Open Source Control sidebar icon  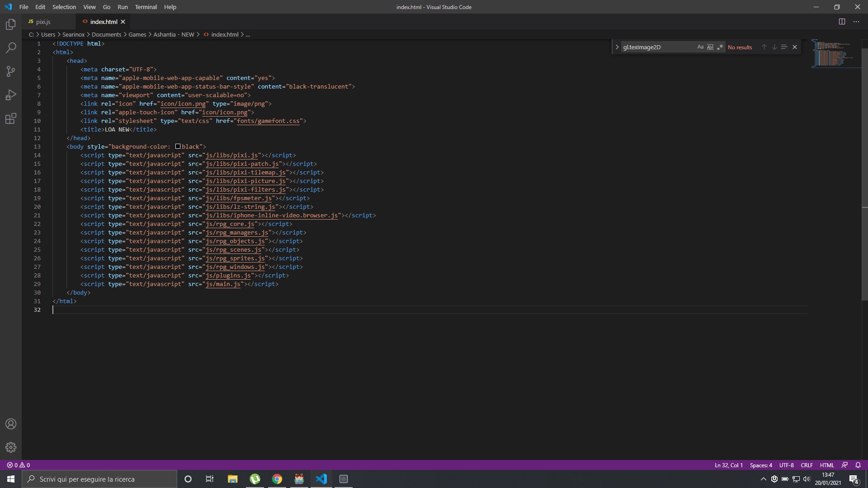tap(10, 71)
